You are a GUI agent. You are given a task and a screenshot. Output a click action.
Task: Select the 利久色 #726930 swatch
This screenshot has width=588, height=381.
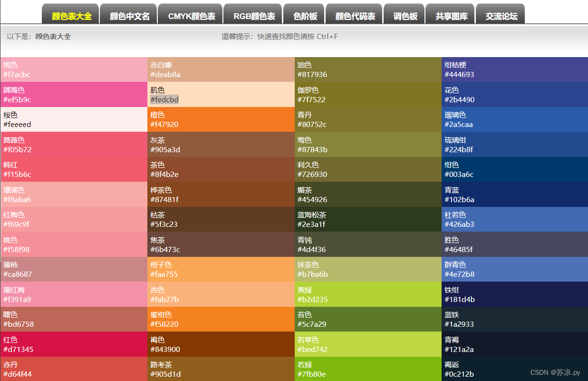(x=368, y=169)
